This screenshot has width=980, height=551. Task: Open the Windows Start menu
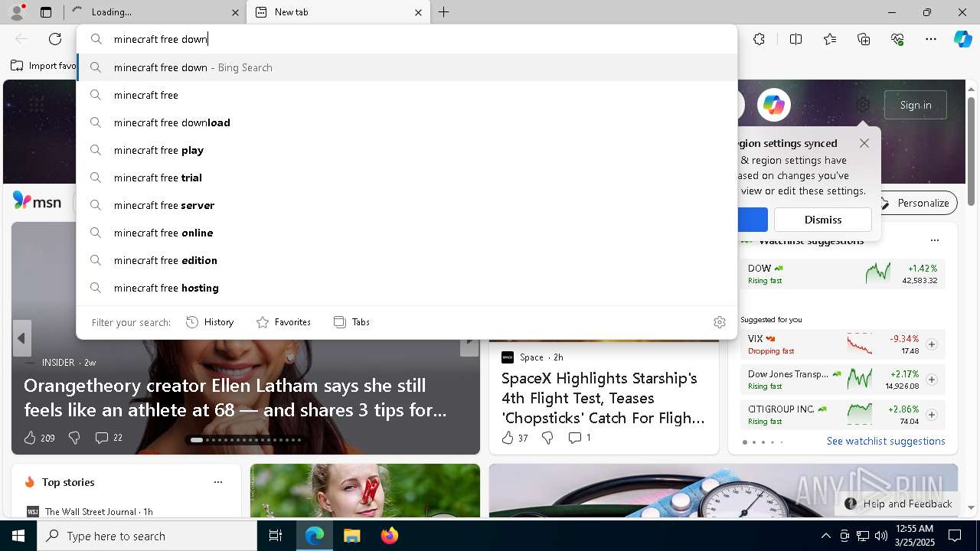click(18, 536)
